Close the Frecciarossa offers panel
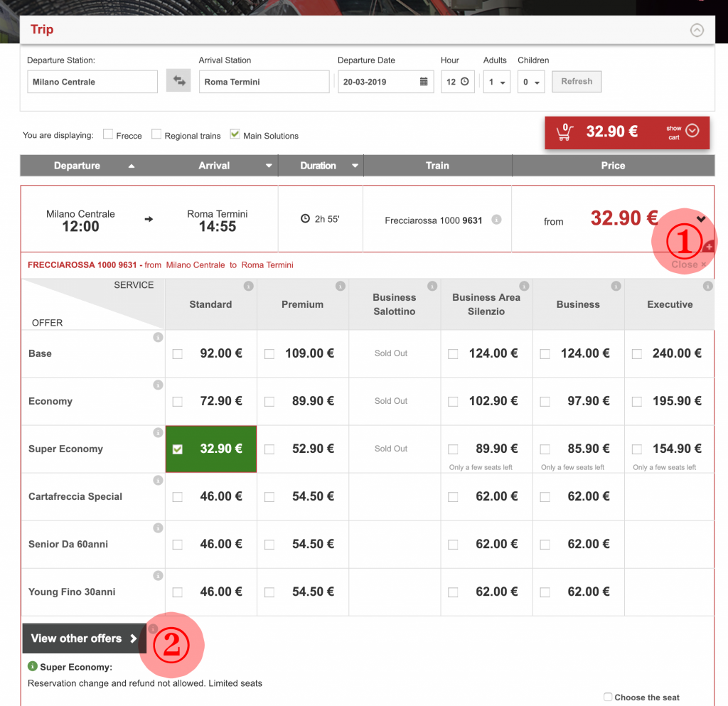The width and height of the screenshot is (728, 706). [x=688, y=264]
